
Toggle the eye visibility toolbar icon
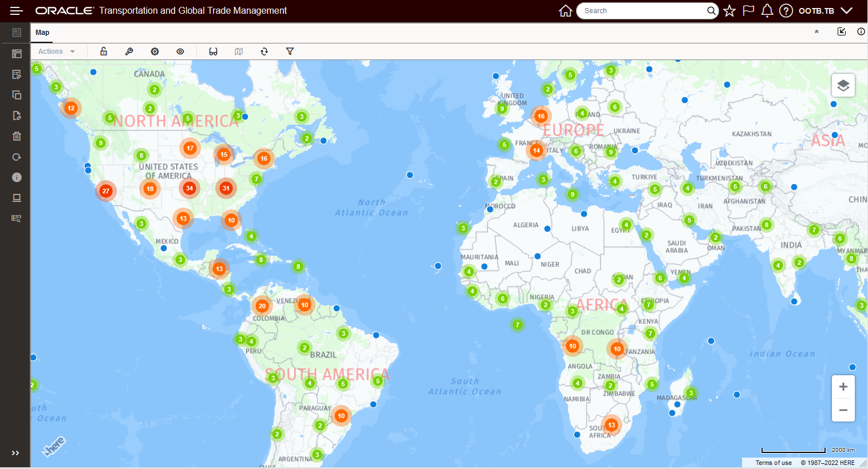(180, 51)
